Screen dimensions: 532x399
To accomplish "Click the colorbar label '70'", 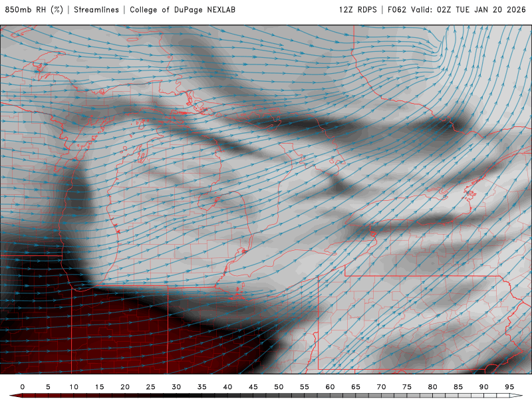I will coord(381,387).
